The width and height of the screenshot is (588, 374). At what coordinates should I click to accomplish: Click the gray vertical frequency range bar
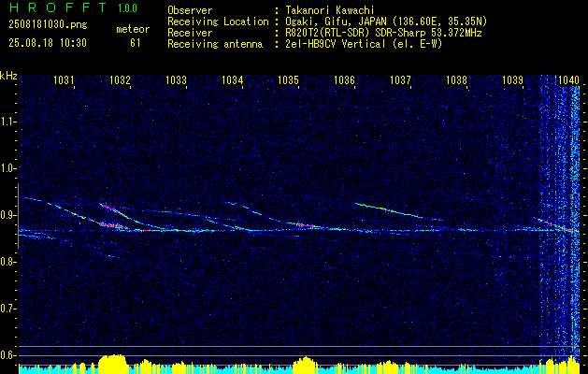click(x=18, y=216)
